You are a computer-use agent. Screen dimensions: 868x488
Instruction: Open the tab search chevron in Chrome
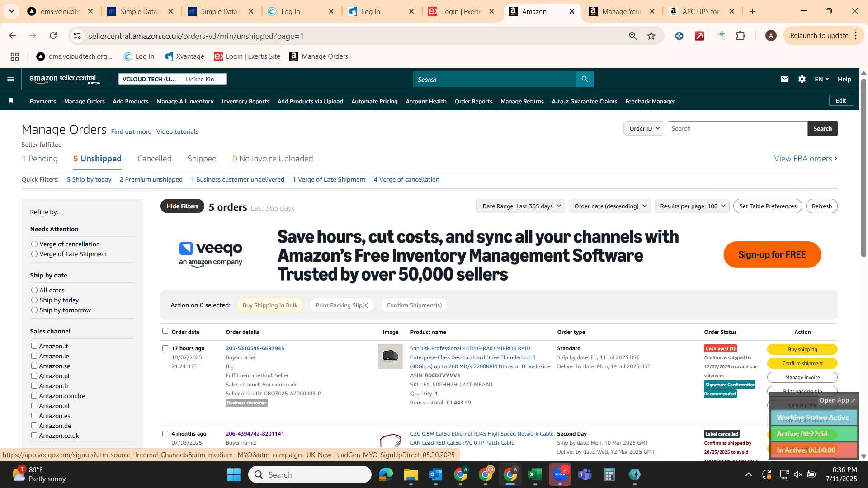click(11, 11)
